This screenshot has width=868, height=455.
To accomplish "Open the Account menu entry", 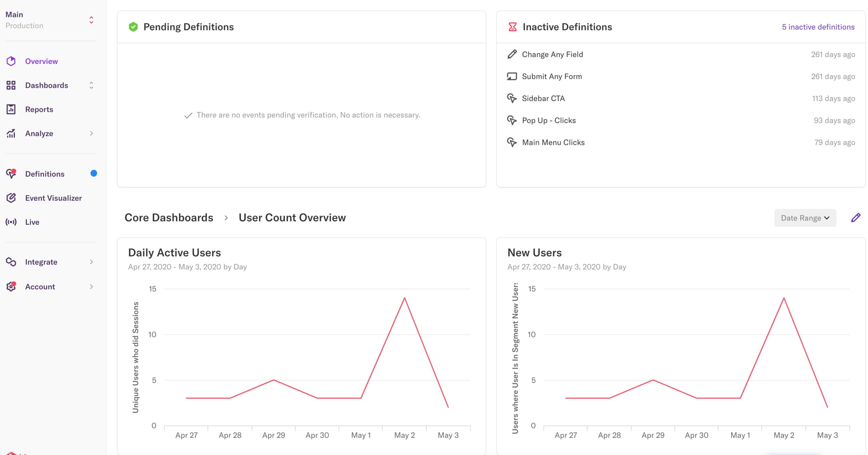I will (40, 287).
